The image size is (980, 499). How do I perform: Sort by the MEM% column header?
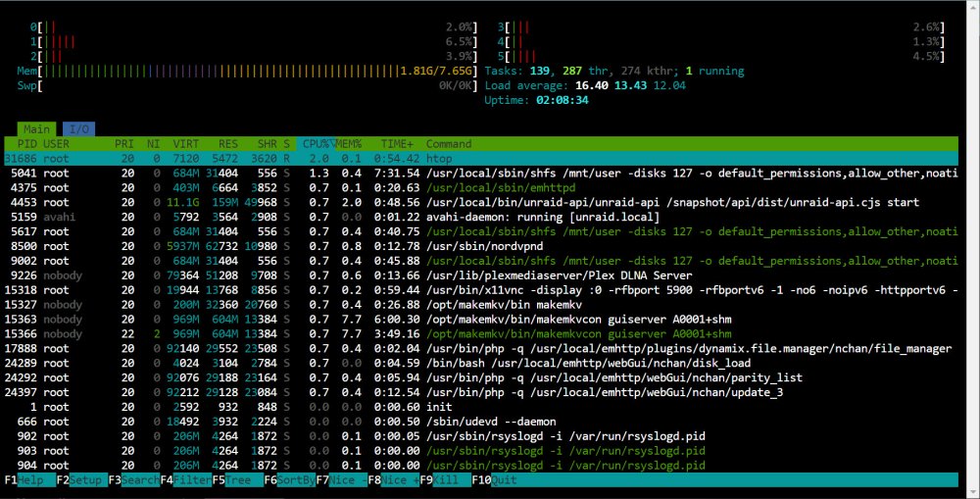(x=349, y=144)
